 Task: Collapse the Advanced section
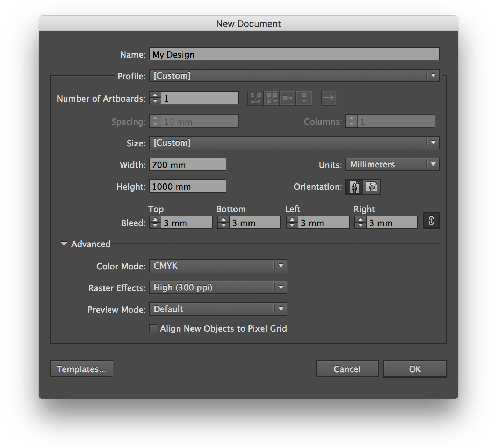point(64,244)
